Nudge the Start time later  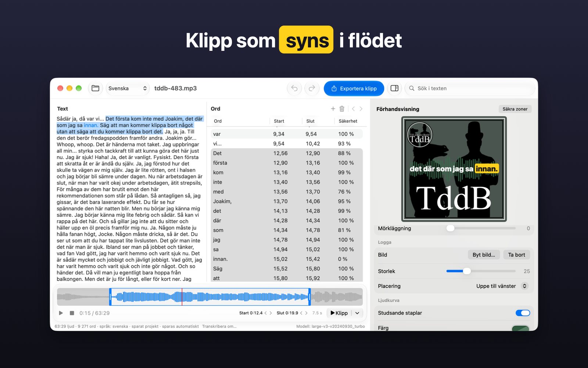(x=271, y=313)
